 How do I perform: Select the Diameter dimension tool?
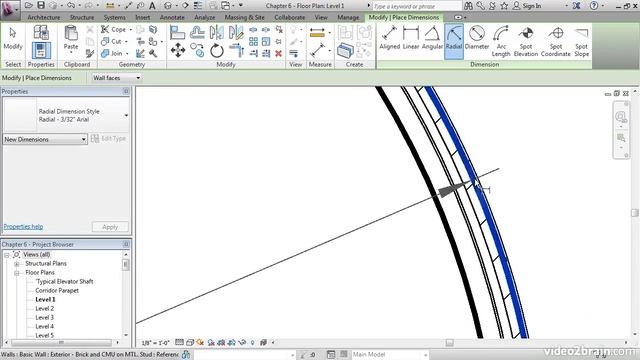click(x=476, y=38)
